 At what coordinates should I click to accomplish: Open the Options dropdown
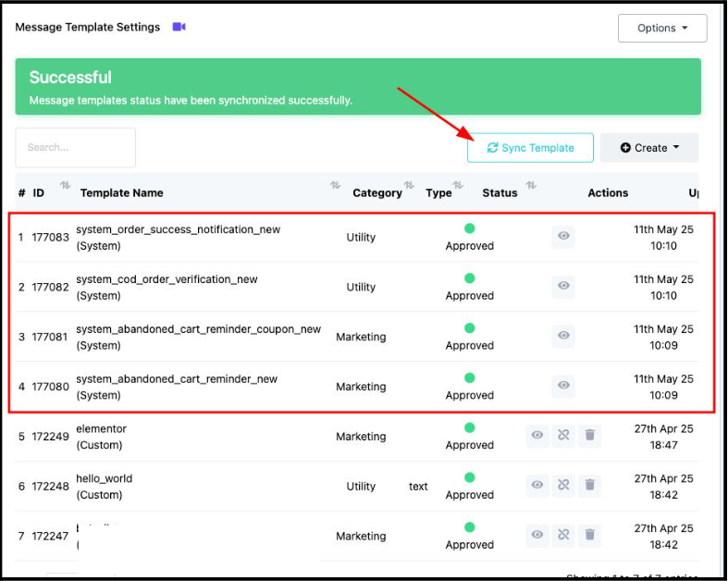click(x=662, y=28)
